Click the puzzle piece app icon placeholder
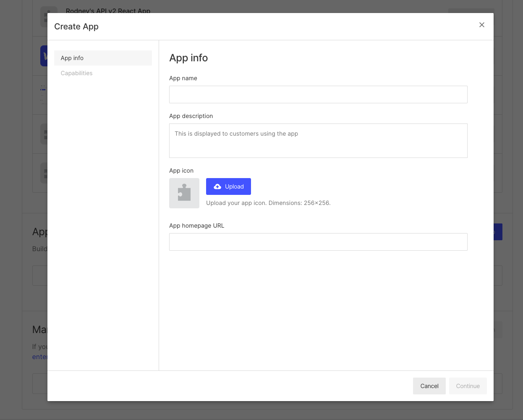The image size is (523, 420). pyautogui.click(x=184, y=193)
